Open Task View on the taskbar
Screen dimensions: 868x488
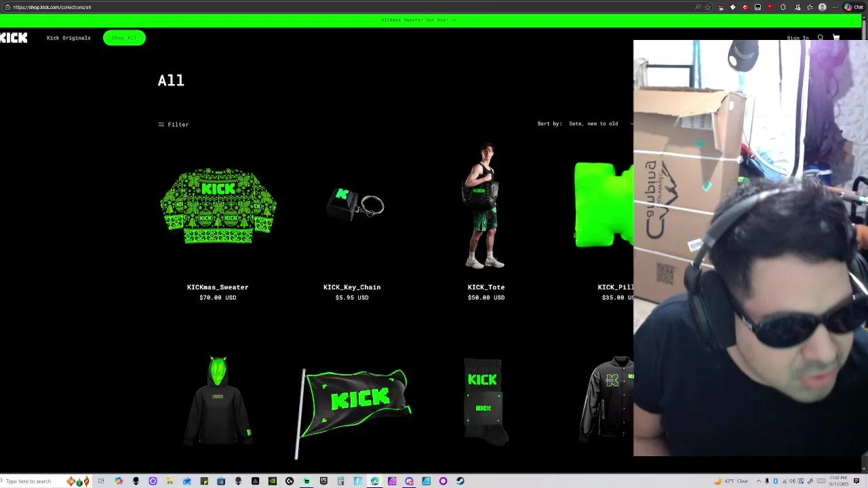point(101,481)
